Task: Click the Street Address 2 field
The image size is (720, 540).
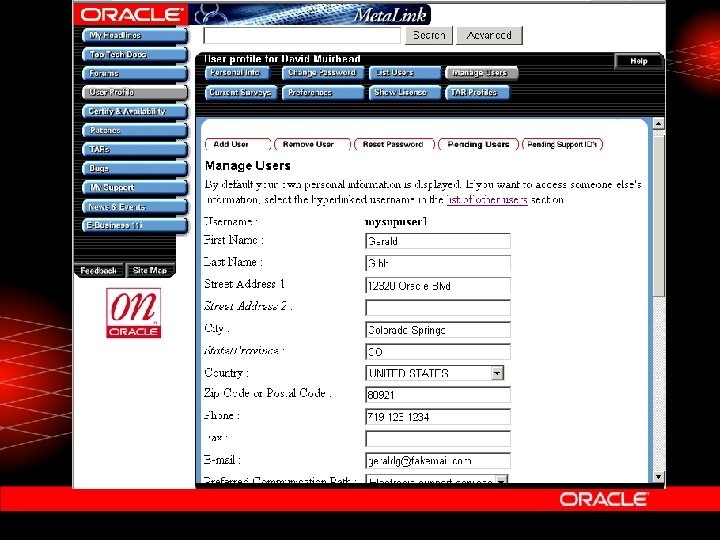Action: click(x=438, y=308)
